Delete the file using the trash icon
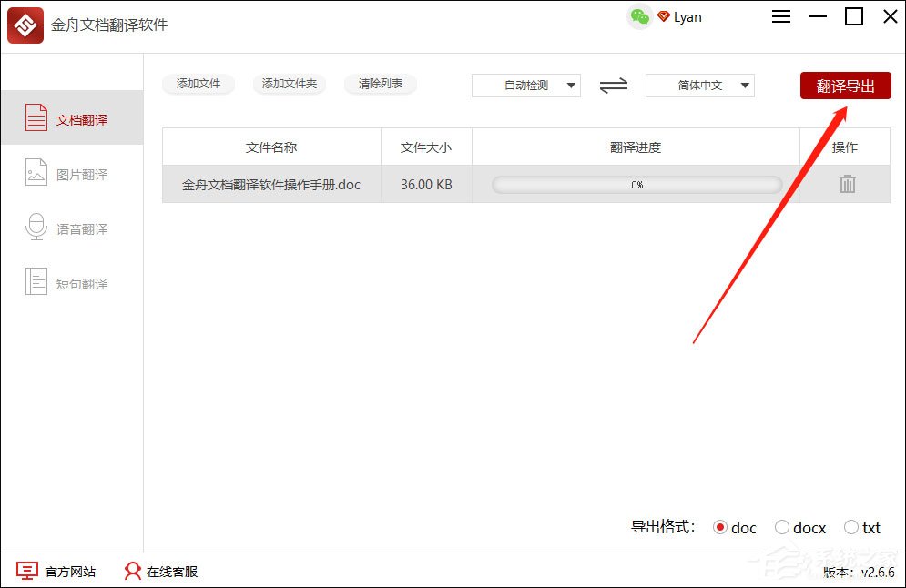The width and height of the screenshot is (906, 588). [x=847, y=183]
